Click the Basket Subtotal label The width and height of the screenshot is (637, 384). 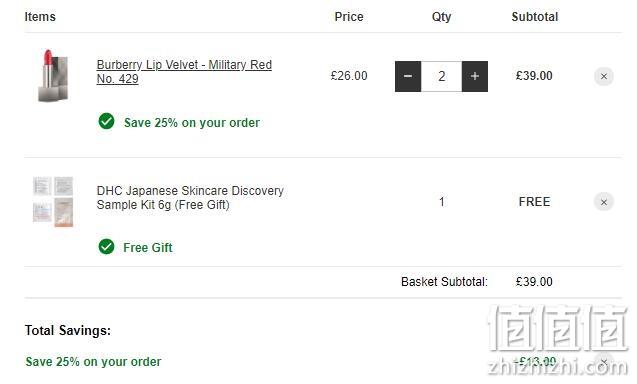point(444,282)
